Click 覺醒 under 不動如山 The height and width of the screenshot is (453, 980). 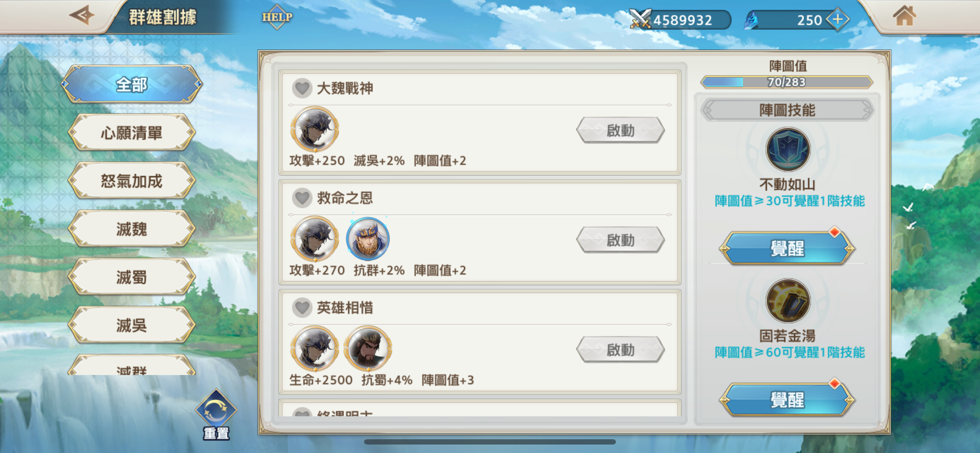787,249
